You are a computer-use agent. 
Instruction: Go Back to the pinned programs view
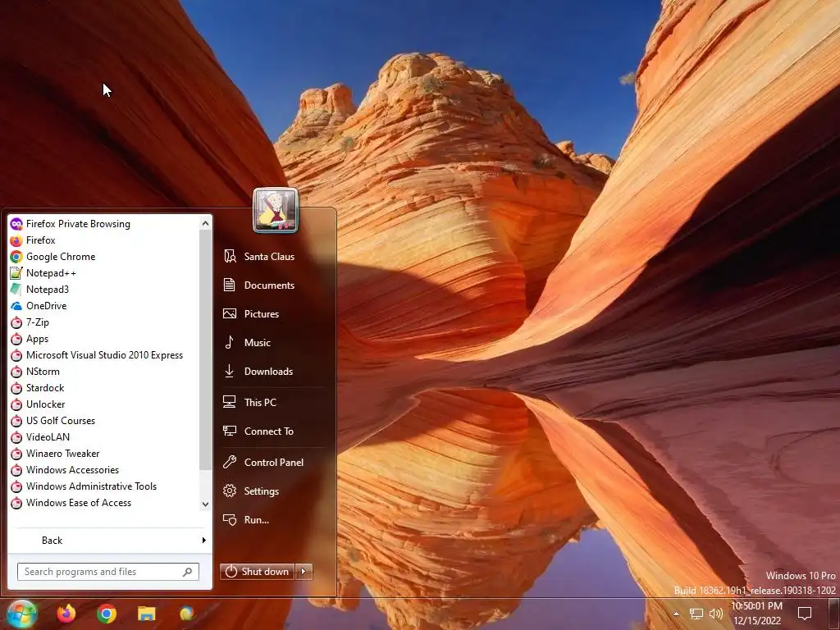(x=109, y=541)
